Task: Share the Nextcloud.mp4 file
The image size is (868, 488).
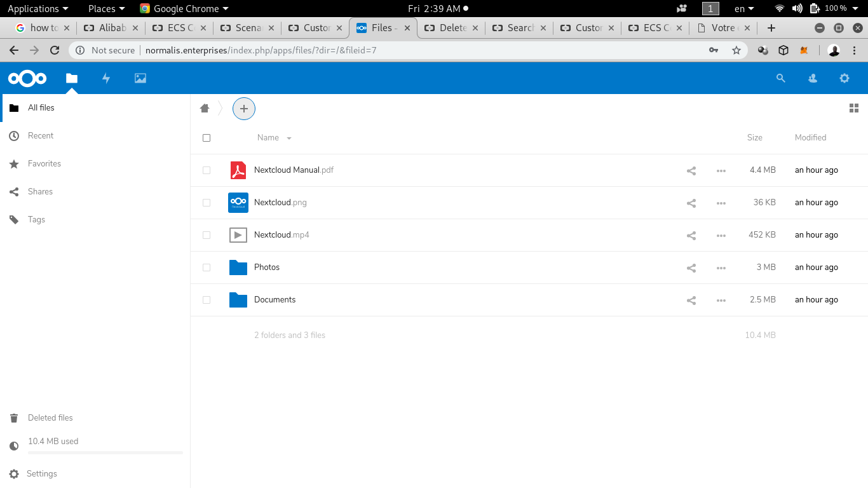Action: pyautogui.click(x=691, y=235)
